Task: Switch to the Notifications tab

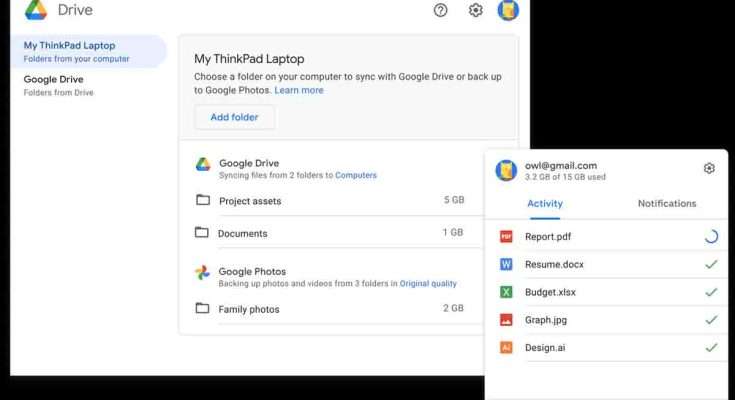Action: 667,204
